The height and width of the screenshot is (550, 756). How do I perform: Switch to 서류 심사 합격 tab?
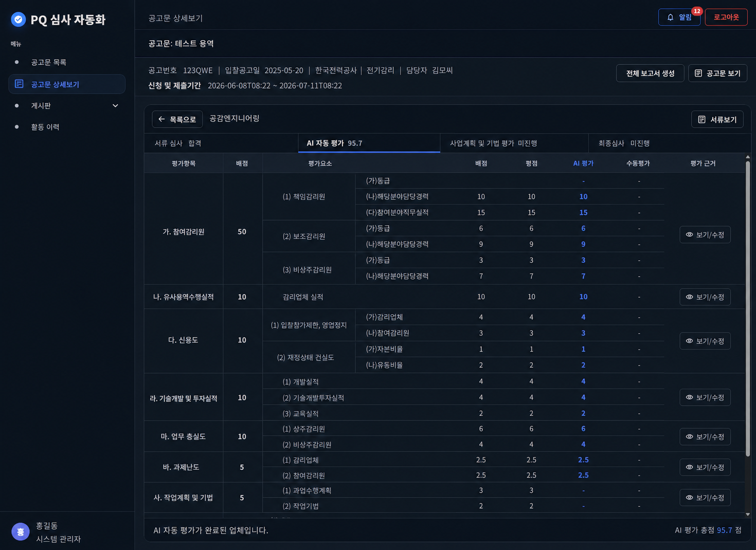pyautogui.click(x=221, y=143)
